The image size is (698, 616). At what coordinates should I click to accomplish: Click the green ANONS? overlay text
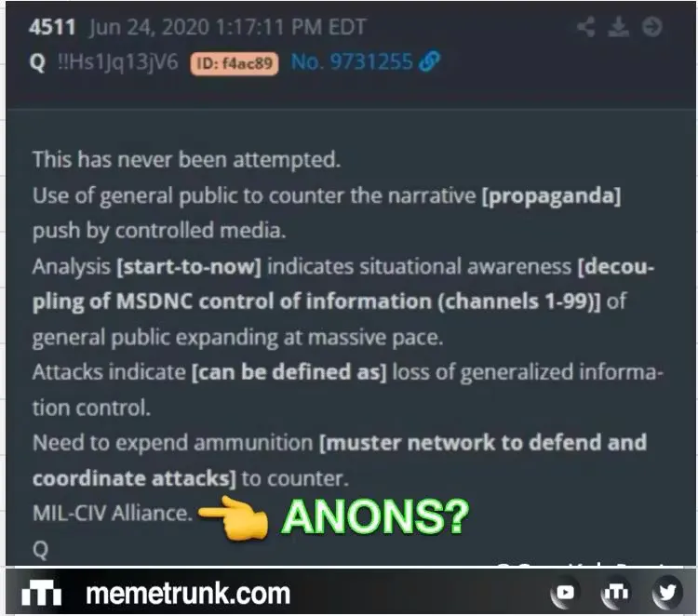(376, 516)
